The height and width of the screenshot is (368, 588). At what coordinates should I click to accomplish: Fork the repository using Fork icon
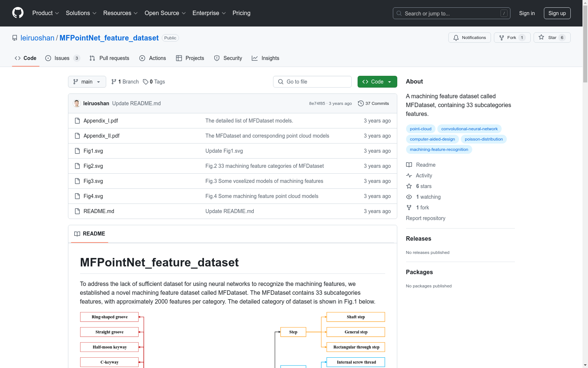tap(502, 38)
